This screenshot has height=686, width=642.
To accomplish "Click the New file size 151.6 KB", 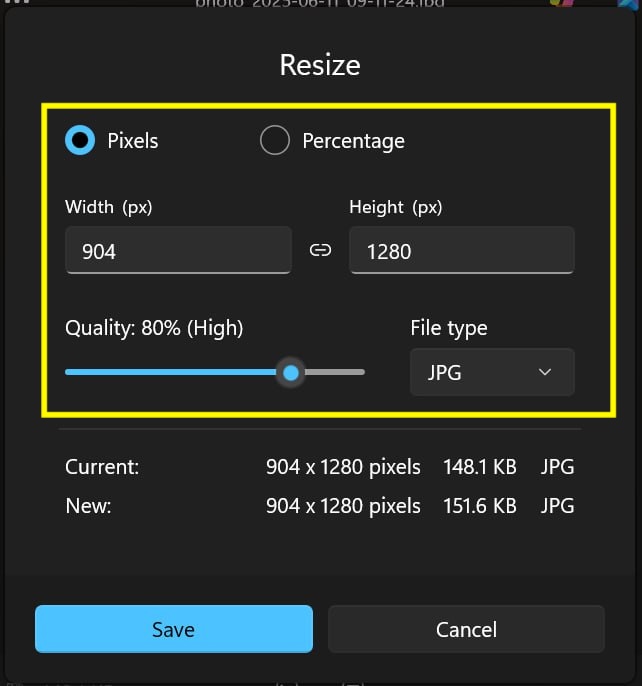I will click(480, 506).
